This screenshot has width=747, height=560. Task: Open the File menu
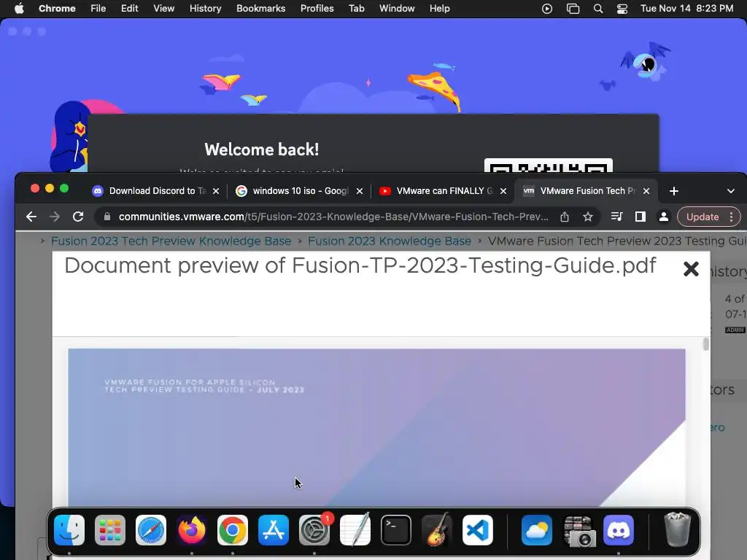(x=98, y=9)
